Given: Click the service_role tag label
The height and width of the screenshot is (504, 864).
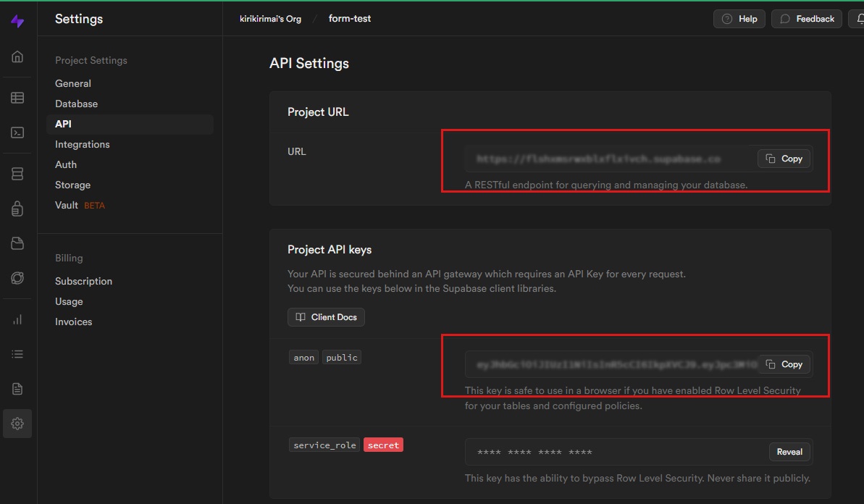Looking at the screenshot, I should (x=324, y=445).
